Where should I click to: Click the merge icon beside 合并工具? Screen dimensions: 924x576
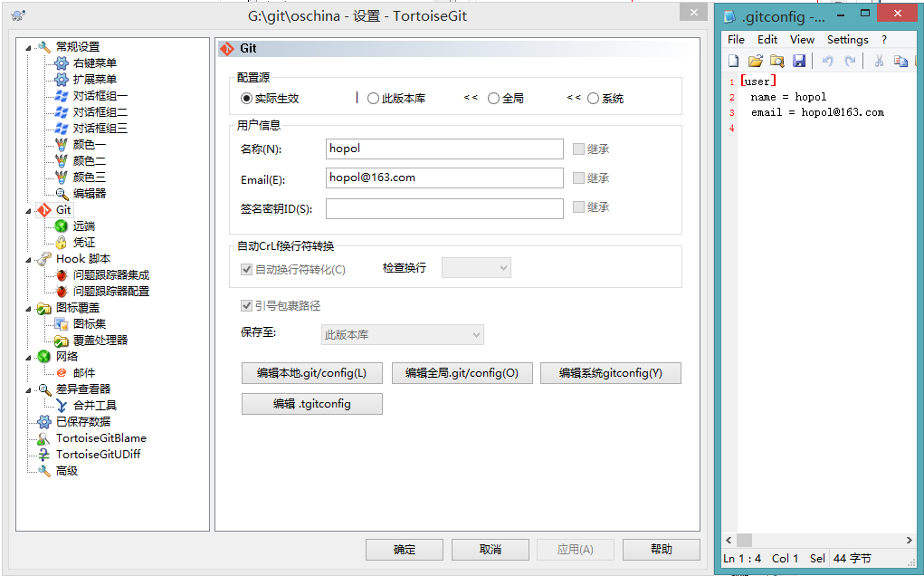[x=62, y=406]
